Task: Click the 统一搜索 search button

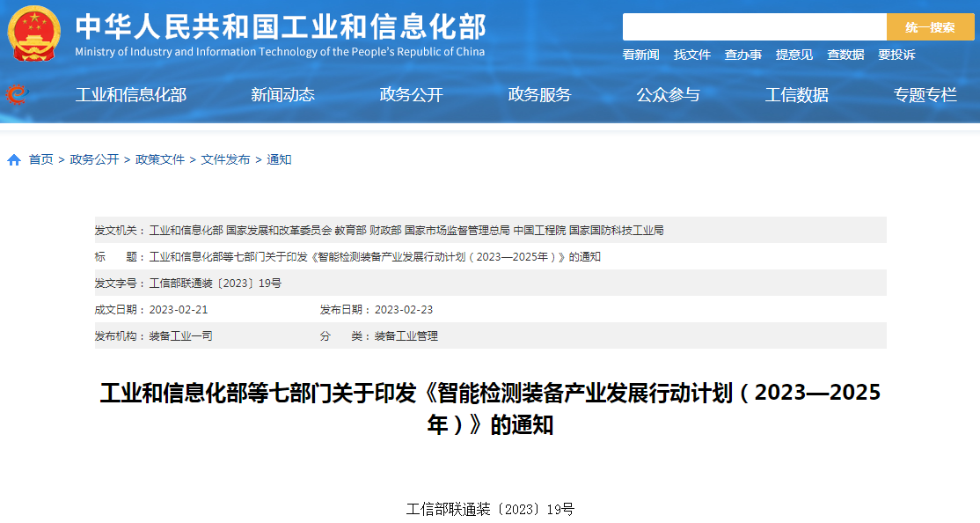Action: click(930, 27)
